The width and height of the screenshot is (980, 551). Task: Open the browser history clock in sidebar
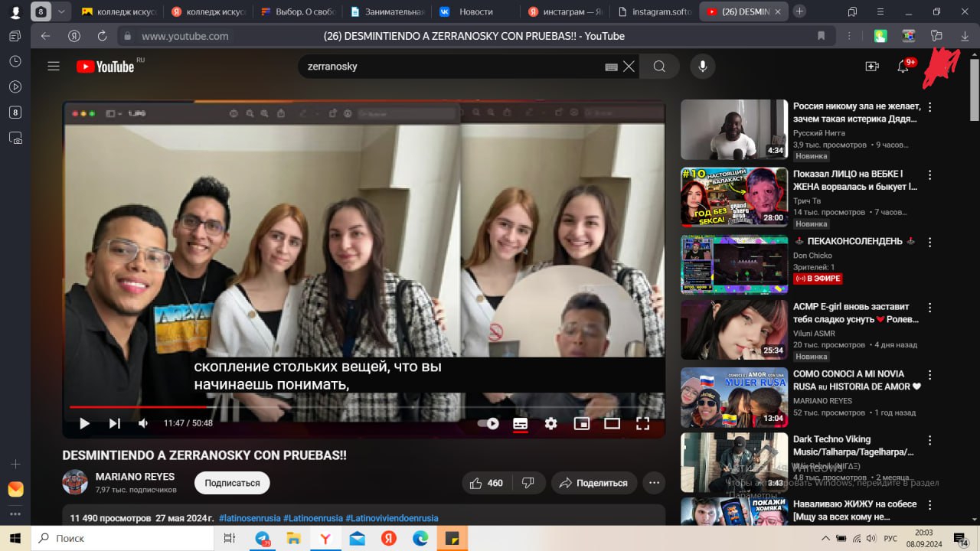pos(15,61)
